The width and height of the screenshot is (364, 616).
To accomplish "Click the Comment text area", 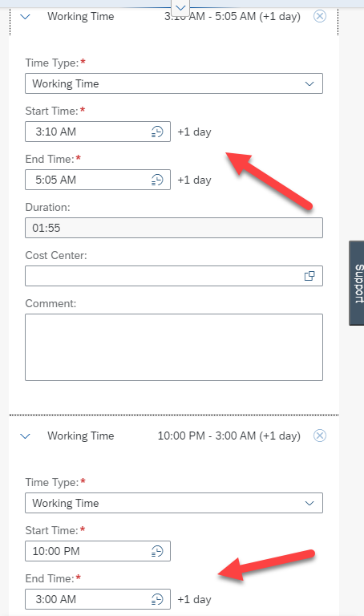I will click(x=174, y=346).
